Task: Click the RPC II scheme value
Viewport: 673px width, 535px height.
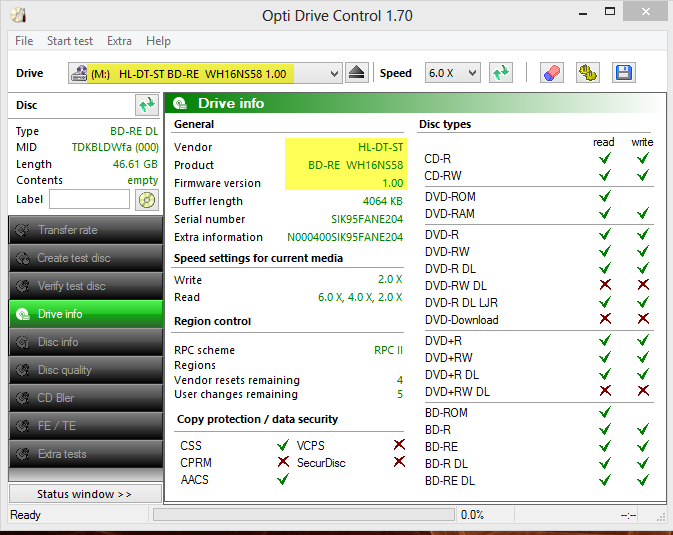Action: pos(388,350)
